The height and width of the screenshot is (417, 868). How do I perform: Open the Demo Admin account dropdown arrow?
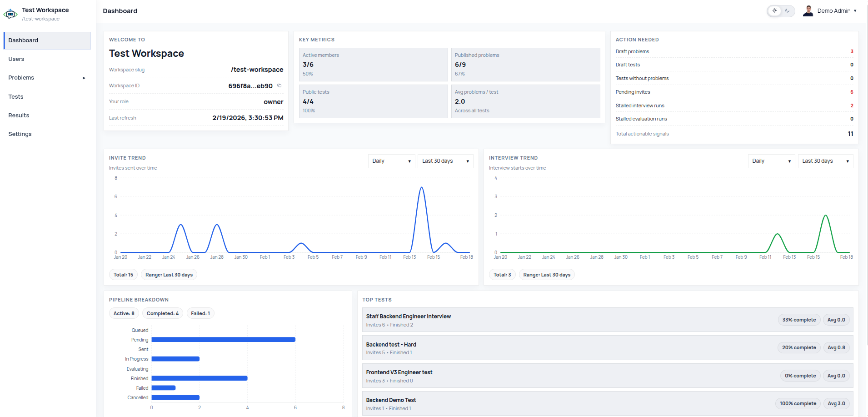[x=855, y=11]
